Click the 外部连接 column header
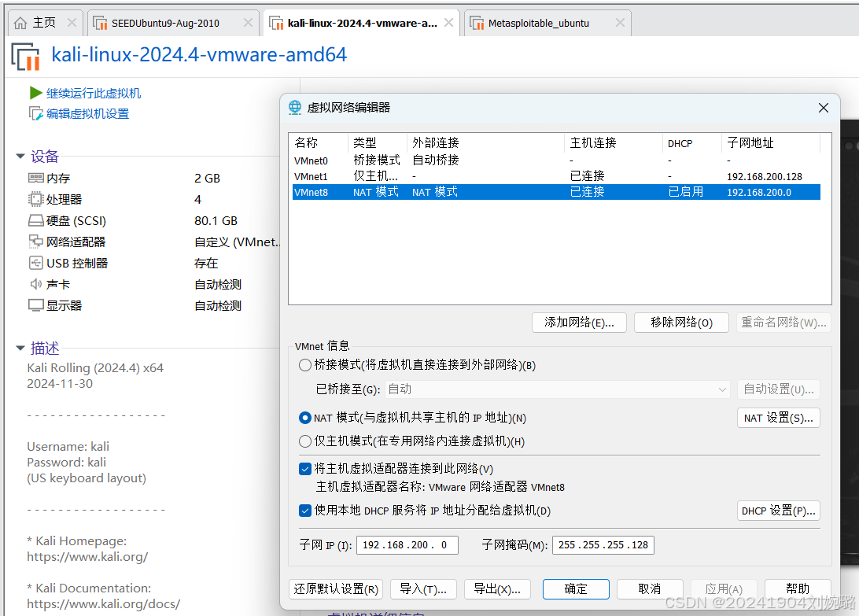Image resolution: width=859 pixels, height=616 pixels. (485, 143)
